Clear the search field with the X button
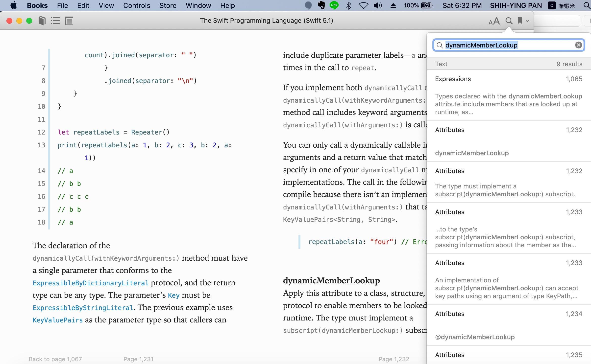 pyautogui.click(x=578, y=45)
